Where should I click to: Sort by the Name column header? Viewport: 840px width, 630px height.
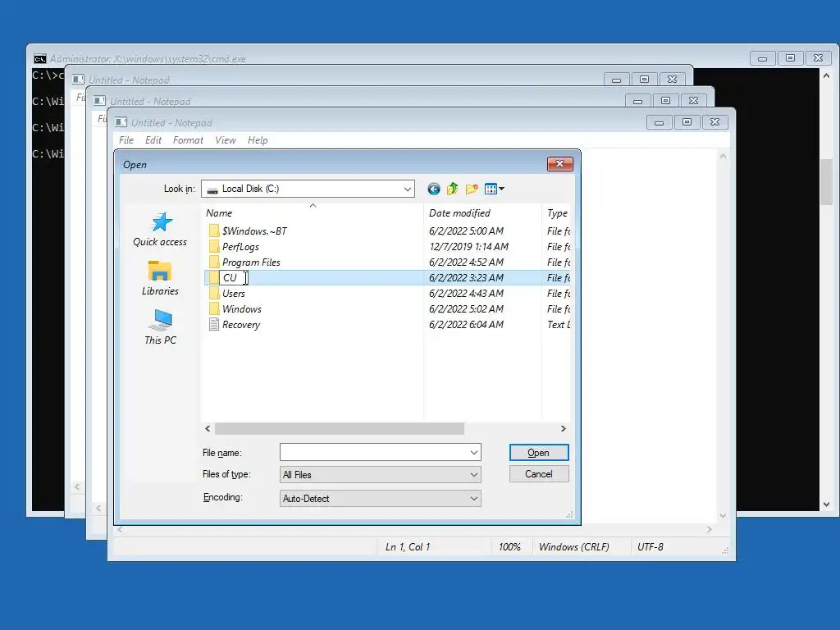313,213
